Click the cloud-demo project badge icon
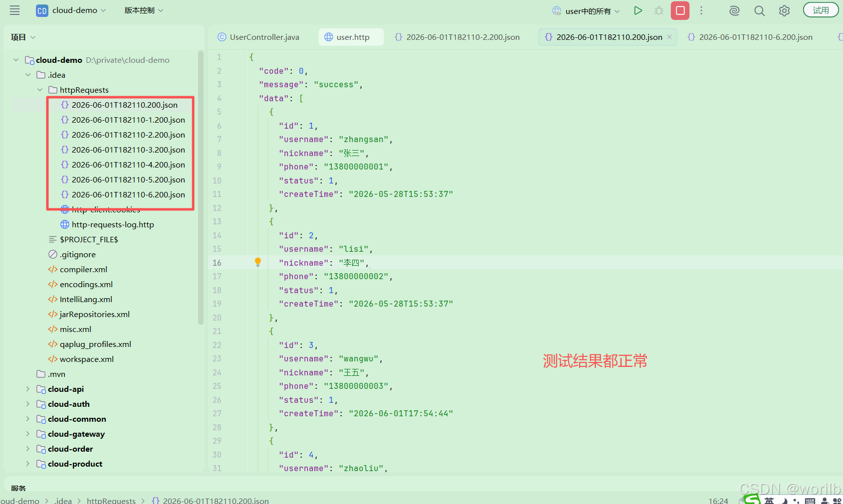This screenshot has width=843, height=504. [x=42, y=10]
